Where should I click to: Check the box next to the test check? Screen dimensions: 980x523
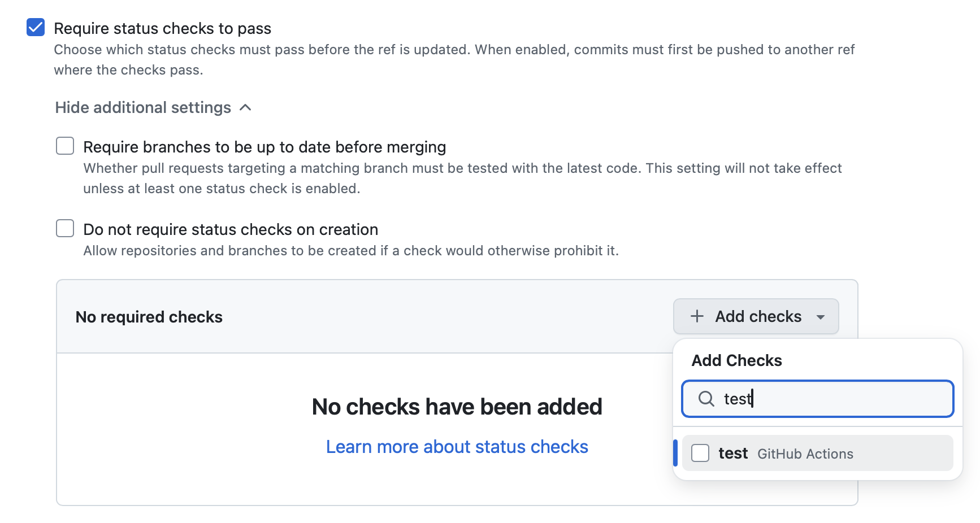[700, 453]
